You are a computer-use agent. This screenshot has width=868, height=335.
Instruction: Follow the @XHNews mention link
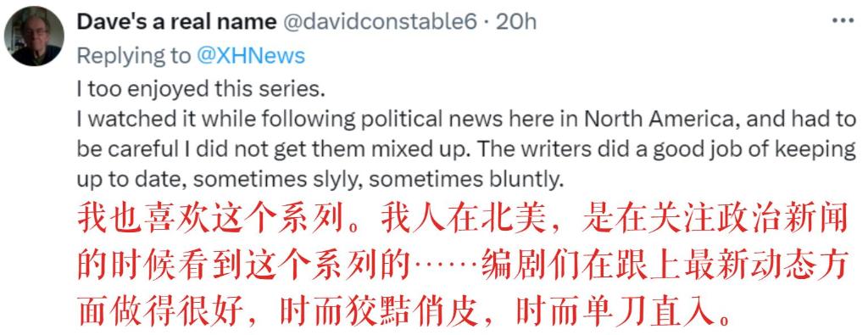point(251,56)
